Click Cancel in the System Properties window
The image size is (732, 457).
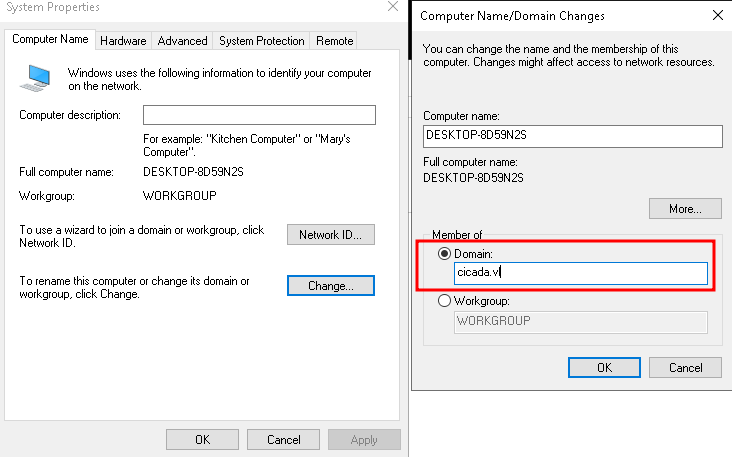click(281, 440)
